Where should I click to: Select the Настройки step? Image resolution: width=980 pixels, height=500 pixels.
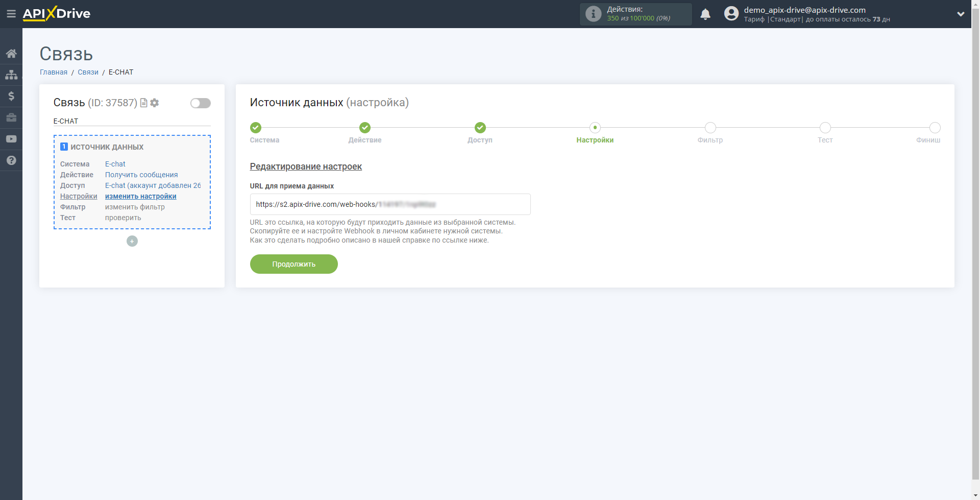pyautogui.click(x=595, y=128)
